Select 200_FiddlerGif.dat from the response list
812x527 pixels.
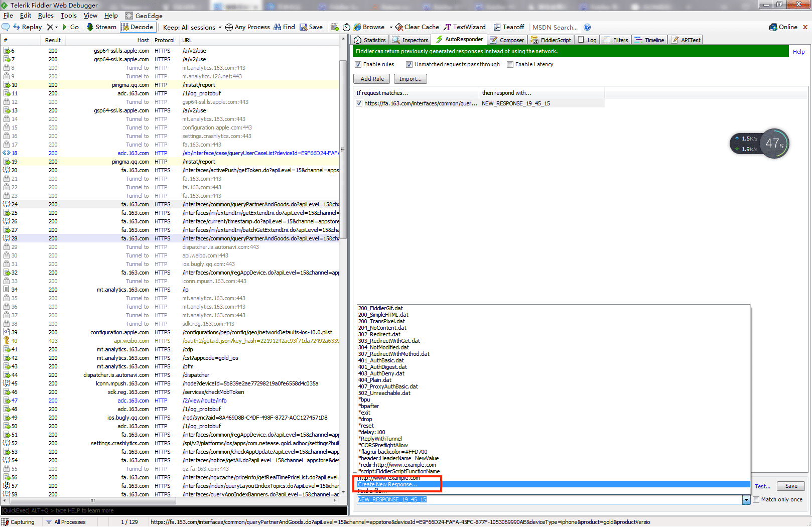click(380, 308)
